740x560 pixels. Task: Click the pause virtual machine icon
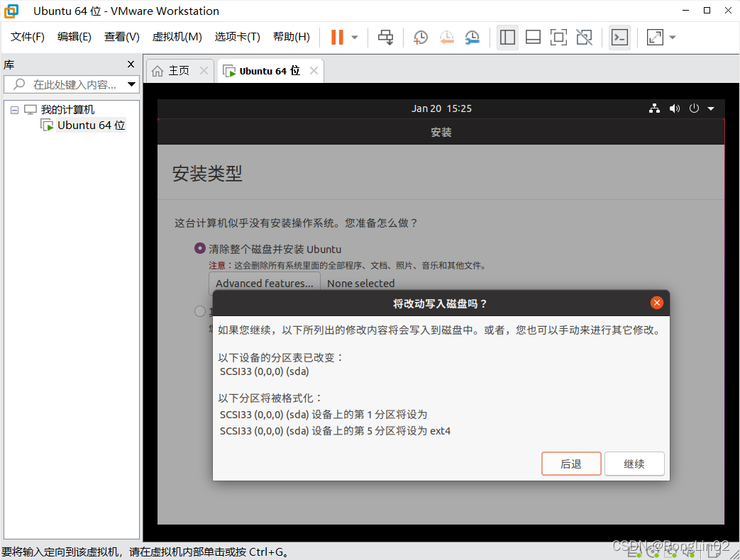(337, 38)
